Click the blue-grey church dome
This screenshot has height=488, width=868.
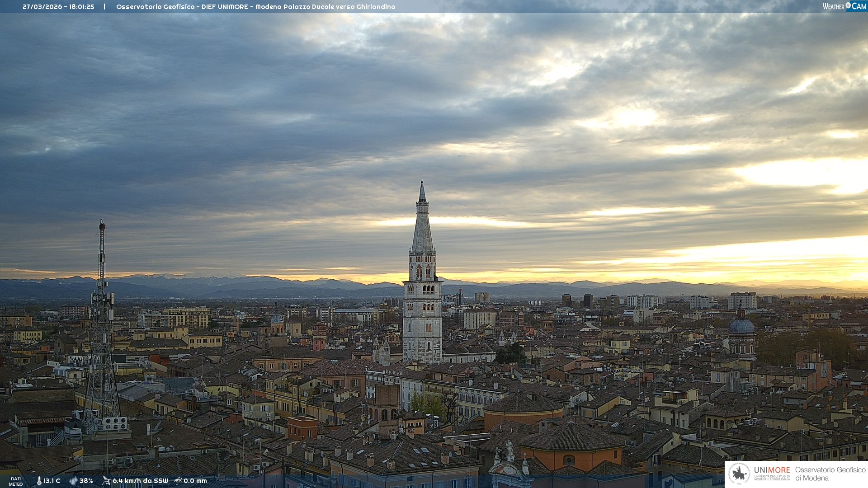click(x=741, y=326)
